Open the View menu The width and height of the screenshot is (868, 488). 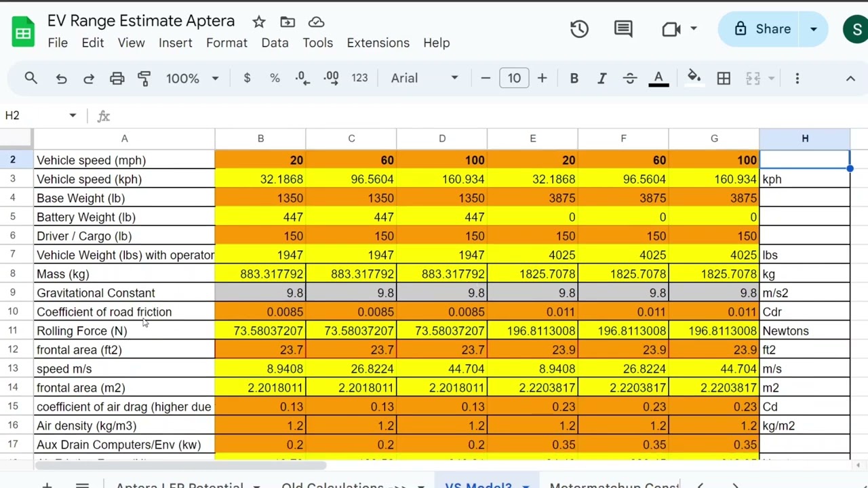131,43
